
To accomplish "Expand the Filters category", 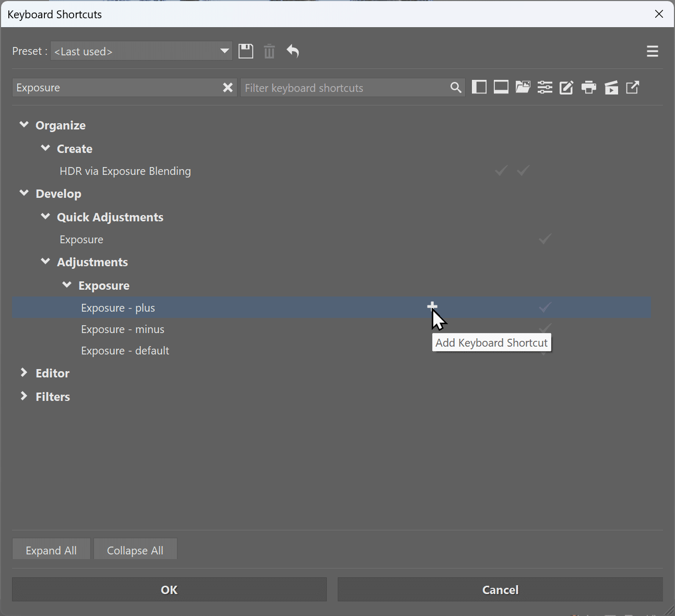I will [24, 396].
